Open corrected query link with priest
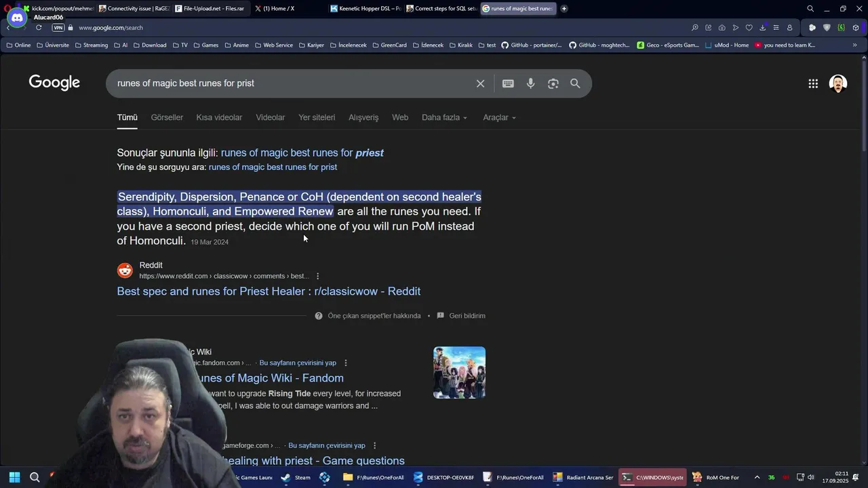Image resolution: width=868 pixels, height=488 pixels. click(302, 152)
